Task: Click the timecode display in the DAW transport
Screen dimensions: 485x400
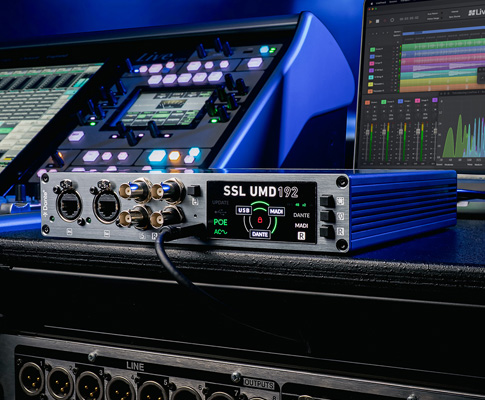Action: pos(409,19)
